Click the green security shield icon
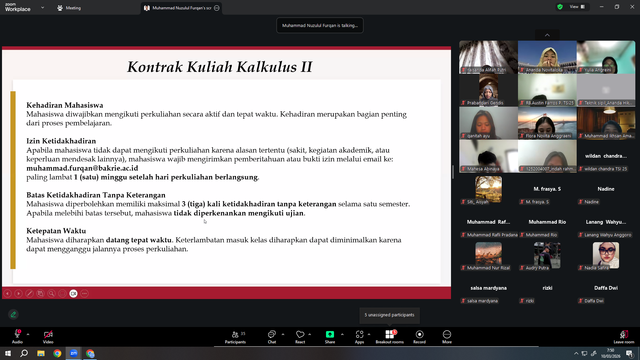The height and width of the screenshot is (360, 640). pyautogui.click(x=560, y=7)
